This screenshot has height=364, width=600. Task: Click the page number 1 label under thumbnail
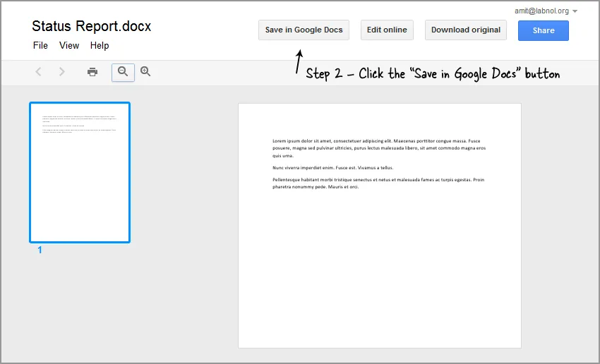pos(40,250)
